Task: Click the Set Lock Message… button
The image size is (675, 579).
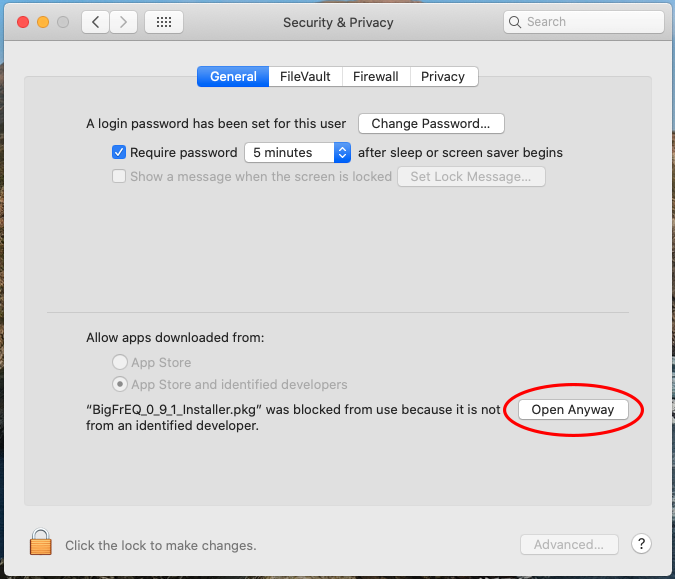Action: pyautogui.click(x=471, y=176)
